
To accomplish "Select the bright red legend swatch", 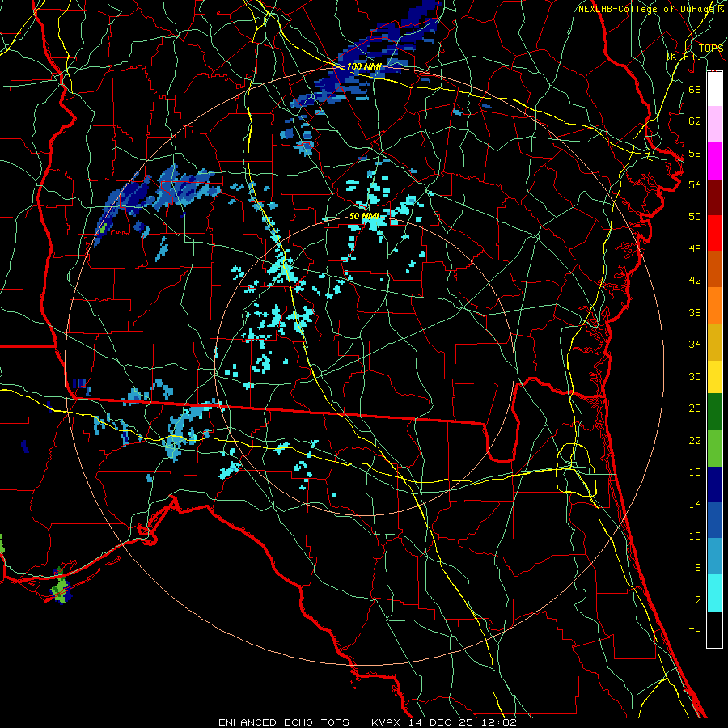I will click(714, 233).
